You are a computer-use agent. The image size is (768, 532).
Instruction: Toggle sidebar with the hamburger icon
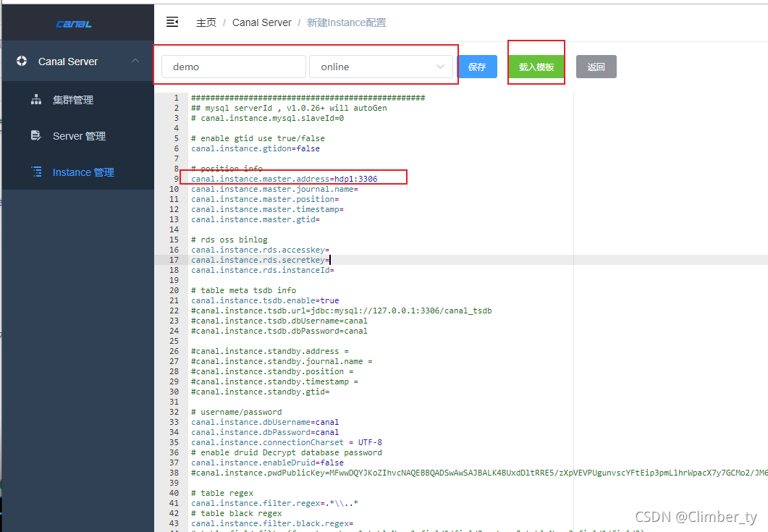(172, 22)
